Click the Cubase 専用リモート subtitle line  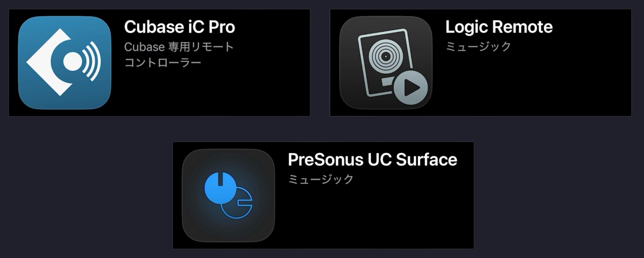click(179, 47)
